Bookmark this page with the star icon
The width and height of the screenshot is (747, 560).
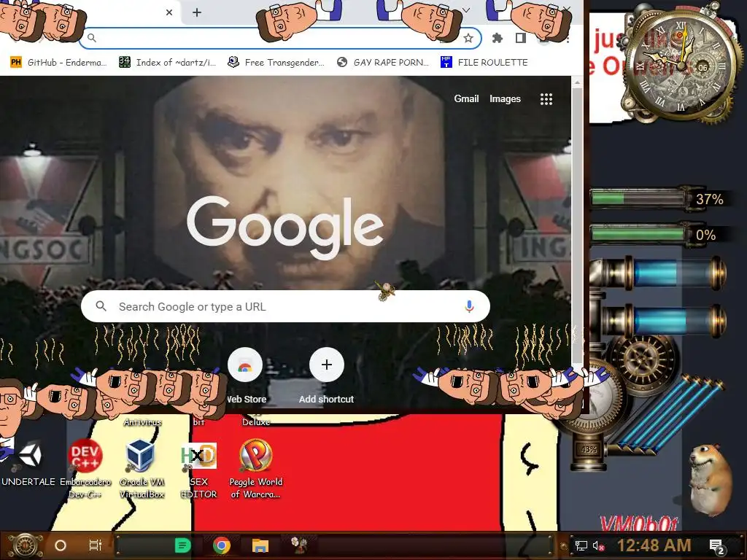click(x=468, y=38)
